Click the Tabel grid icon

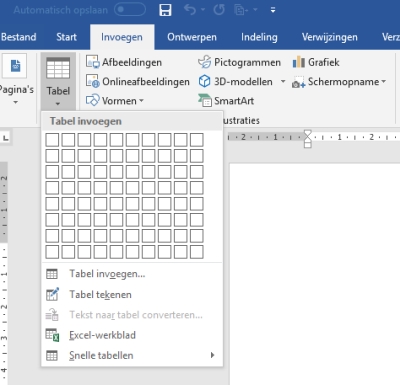coord(58,68)
